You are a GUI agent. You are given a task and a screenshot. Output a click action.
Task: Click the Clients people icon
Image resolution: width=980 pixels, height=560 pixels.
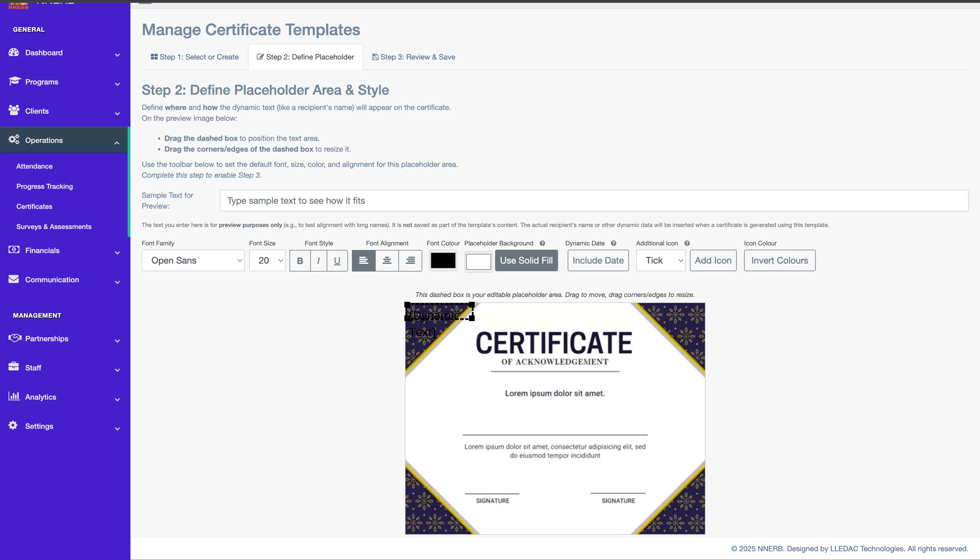(14, 111)
